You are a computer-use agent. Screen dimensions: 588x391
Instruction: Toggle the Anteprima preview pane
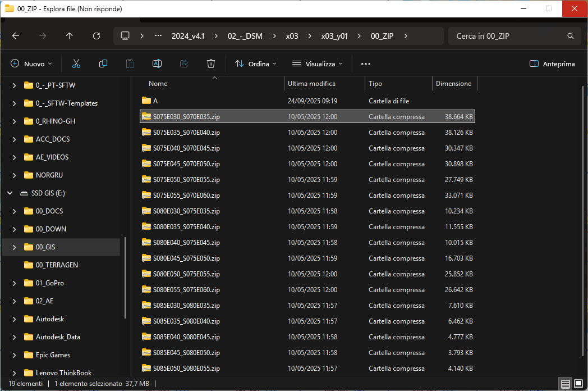click(552, 63)
